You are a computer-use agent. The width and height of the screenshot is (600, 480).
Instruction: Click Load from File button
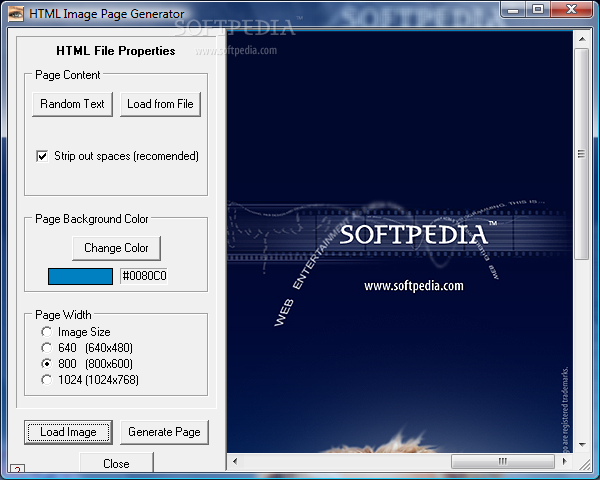point(160,104)
